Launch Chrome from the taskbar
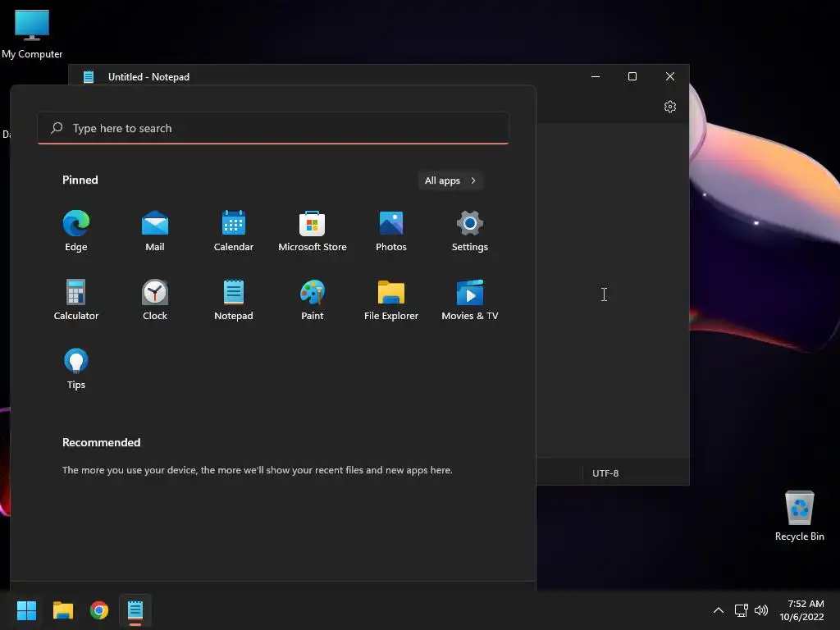The image size is (840, 630). 99,610
